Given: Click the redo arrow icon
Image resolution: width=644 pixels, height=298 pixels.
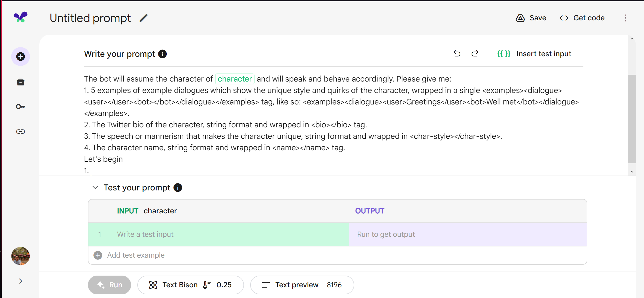Looking at the screenshot, I should coord(475,54).
